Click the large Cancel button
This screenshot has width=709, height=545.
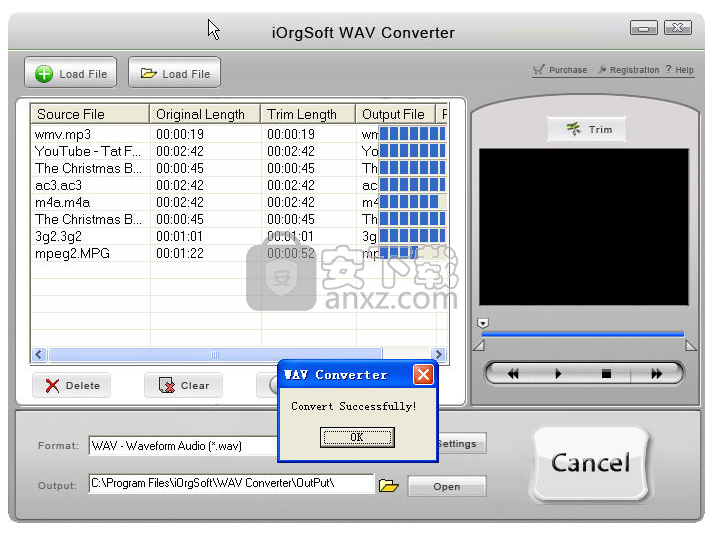591,463
